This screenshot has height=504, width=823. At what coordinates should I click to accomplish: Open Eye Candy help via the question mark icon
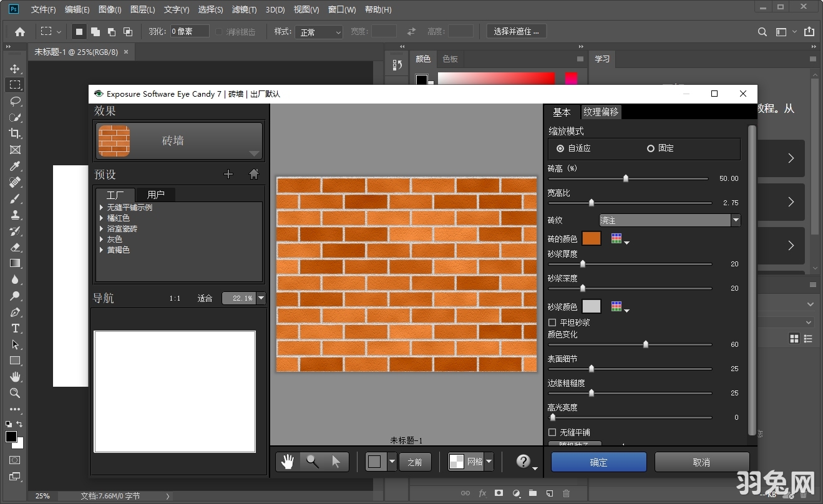tap(522, 461)
